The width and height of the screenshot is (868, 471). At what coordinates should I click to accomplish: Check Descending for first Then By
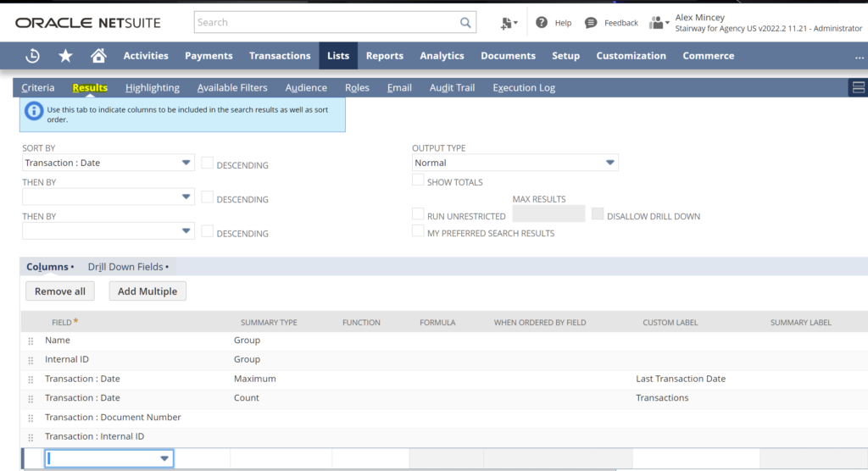pos(207,197)
